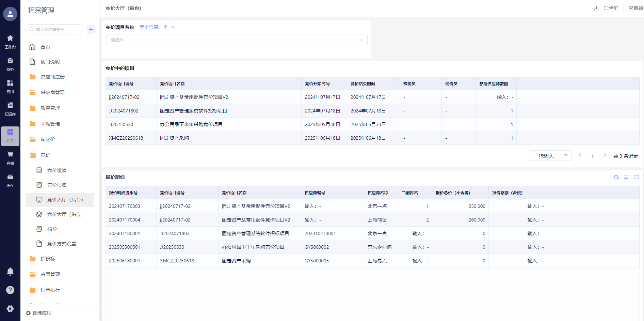The width and height of the screenshot is (644, 321).
Task: Open the 报价明细 list menu icon
Action: 626,177
